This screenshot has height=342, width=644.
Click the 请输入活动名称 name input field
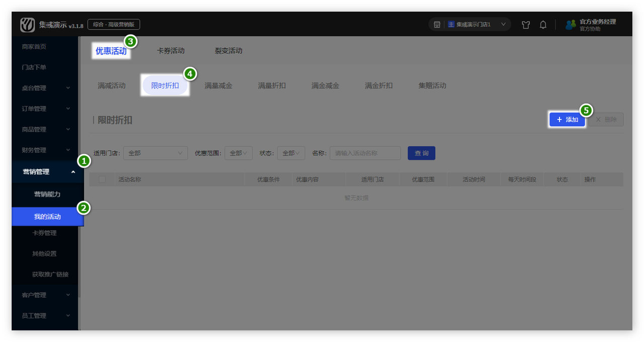(365, 153)
